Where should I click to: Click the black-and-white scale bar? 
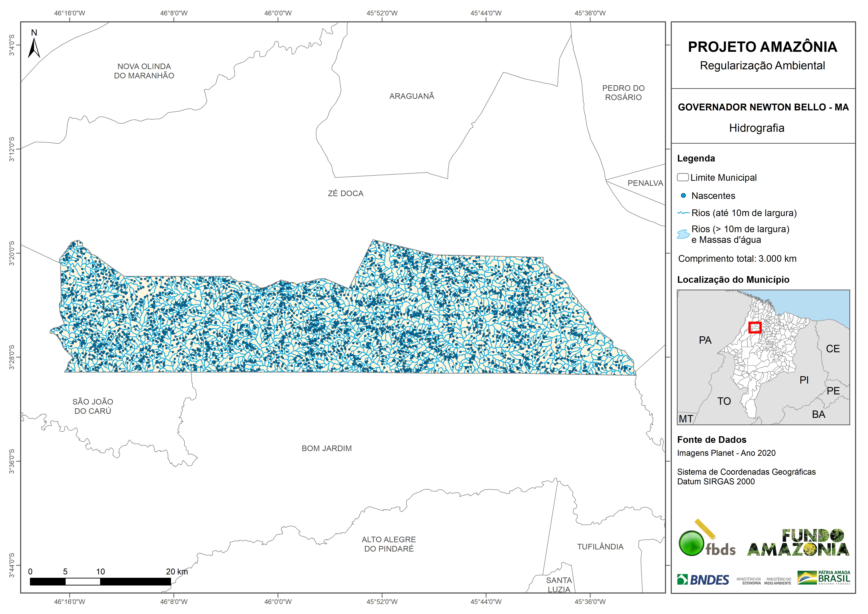[x=100, y=581]
